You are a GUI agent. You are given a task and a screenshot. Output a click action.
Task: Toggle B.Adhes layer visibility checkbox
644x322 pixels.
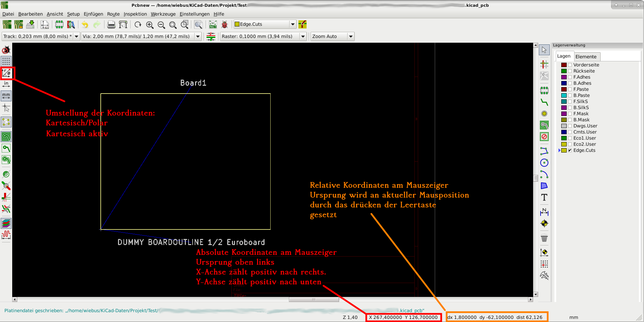click(x=570, y=83)
